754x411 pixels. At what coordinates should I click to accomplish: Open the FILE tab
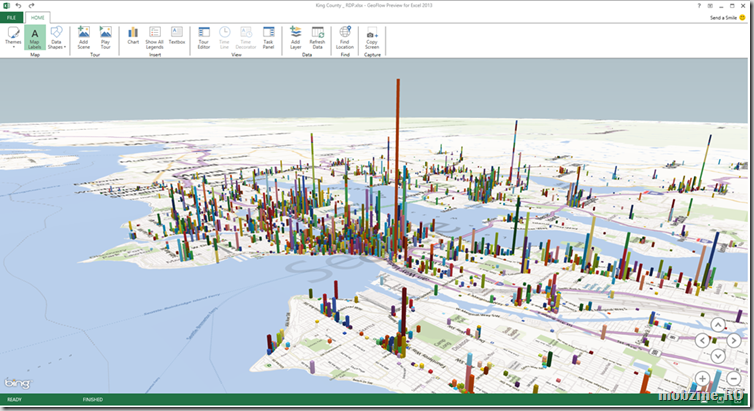[x=13, y=18]
